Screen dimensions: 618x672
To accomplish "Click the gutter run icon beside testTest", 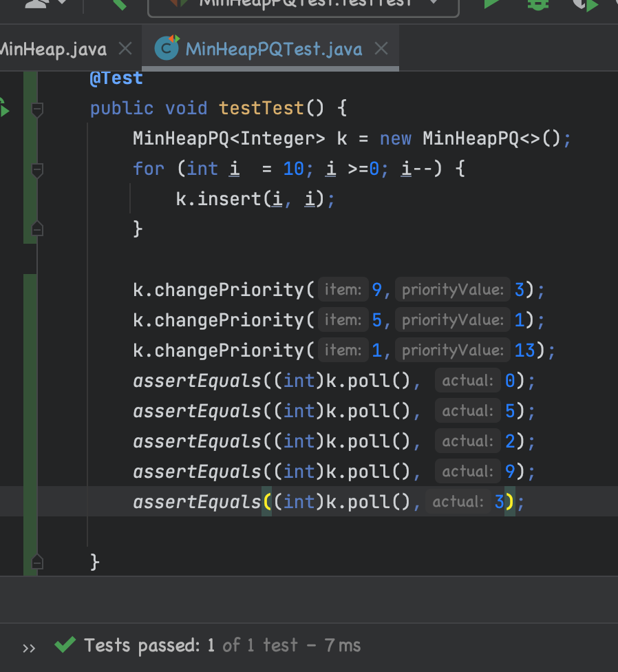I will click(3, 108).
